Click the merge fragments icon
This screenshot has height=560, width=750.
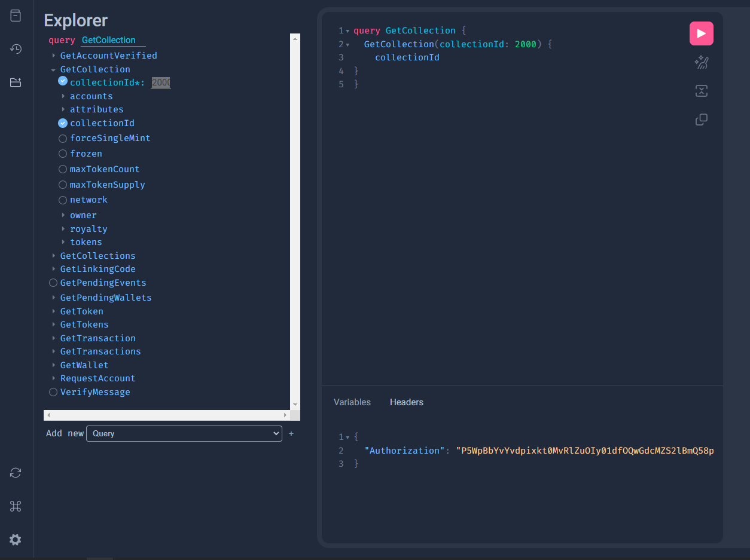[702, 91]
